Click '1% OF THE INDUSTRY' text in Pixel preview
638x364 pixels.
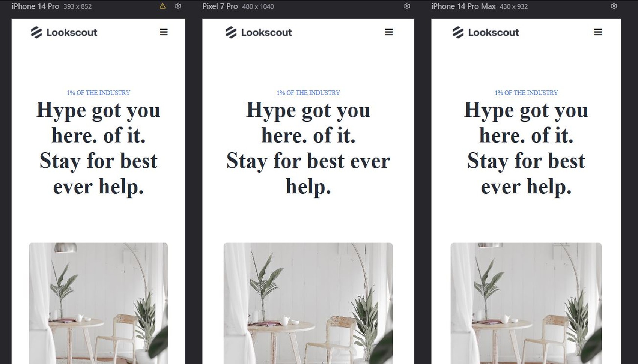coord(308,93)
